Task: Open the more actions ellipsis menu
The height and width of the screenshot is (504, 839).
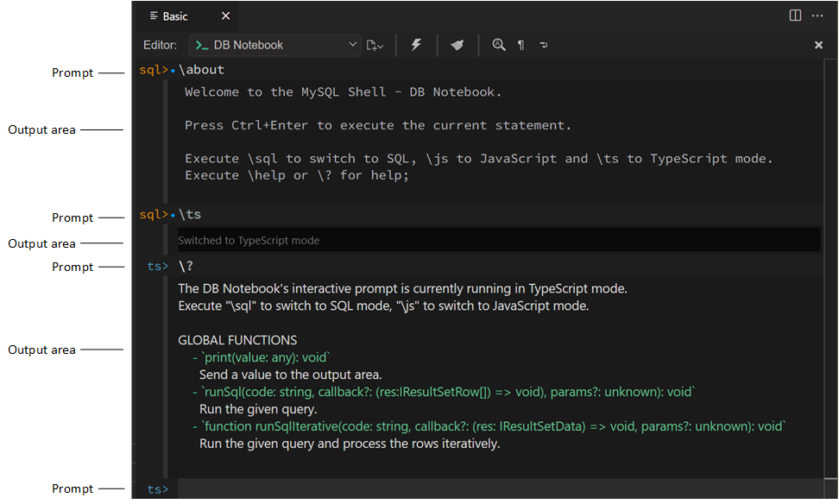Action: 817,16
